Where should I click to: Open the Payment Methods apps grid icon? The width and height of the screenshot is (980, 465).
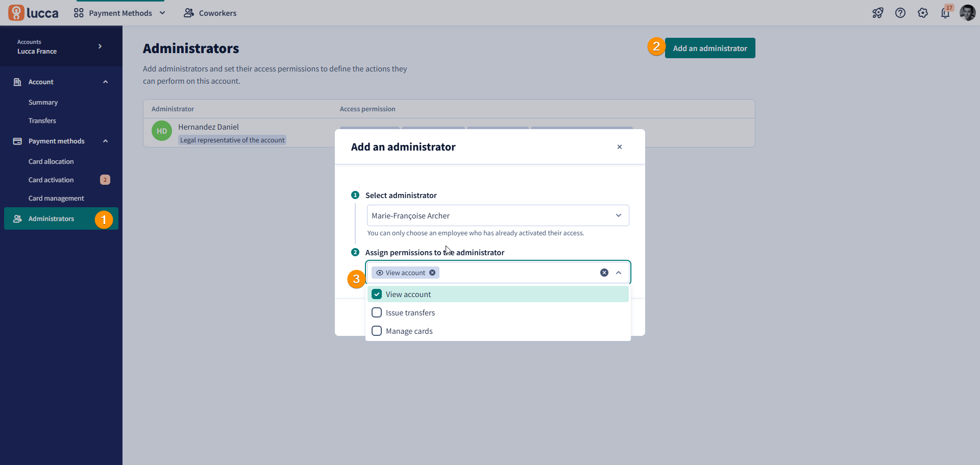pos(79,13)
